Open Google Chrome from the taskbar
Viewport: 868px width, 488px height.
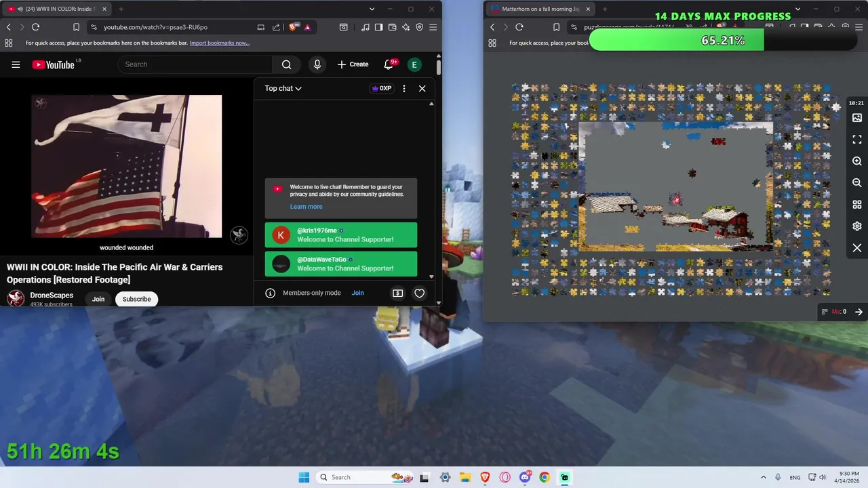545,477
